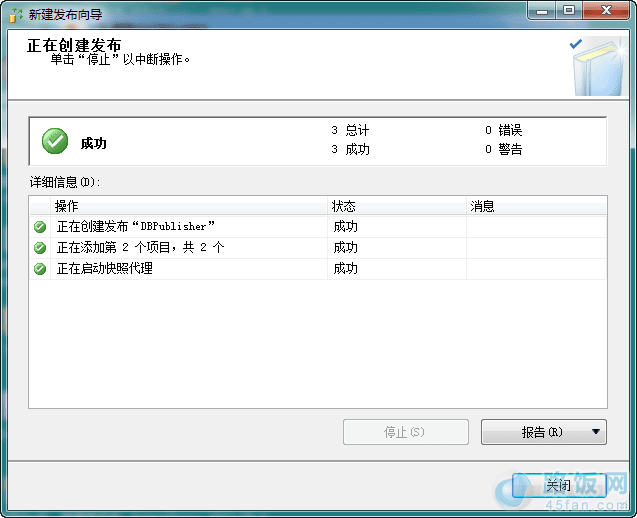Sort by the 消息 column header

(536, 206)
